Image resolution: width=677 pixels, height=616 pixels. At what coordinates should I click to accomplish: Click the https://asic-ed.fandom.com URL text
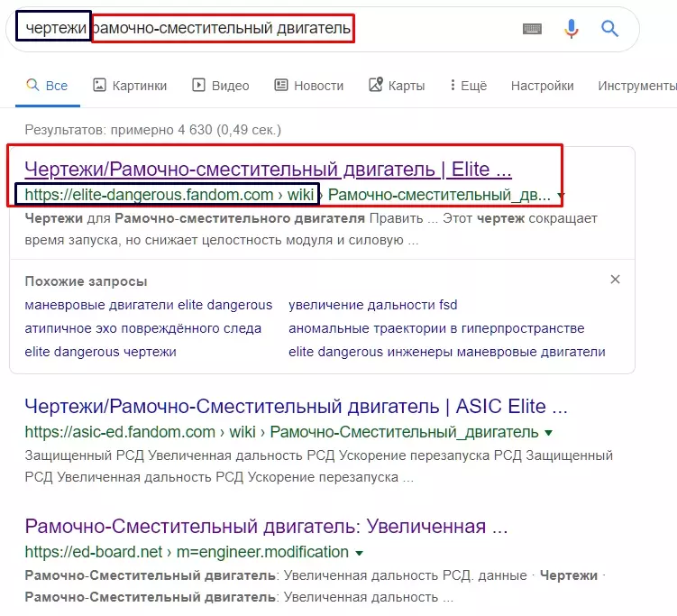pos(120,432)
